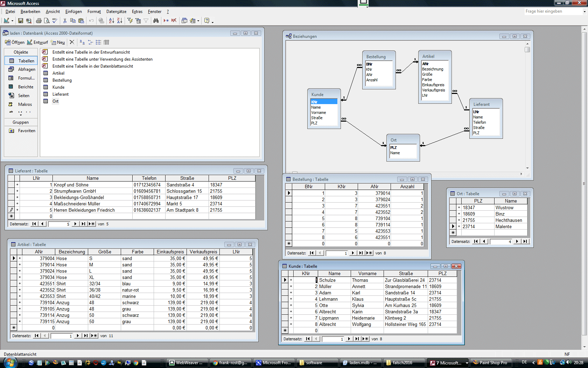Image resolution: width=588 pixels, height=368 pixels.
Task: Switch laden window to details view
Action: 106,42
